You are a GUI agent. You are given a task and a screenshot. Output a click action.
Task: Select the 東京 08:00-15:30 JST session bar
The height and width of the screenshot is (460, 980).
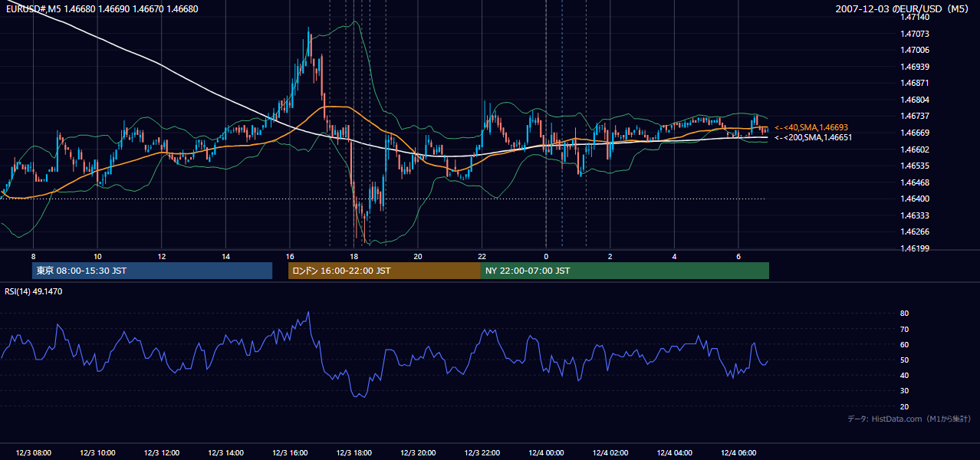tap(152, 271)
